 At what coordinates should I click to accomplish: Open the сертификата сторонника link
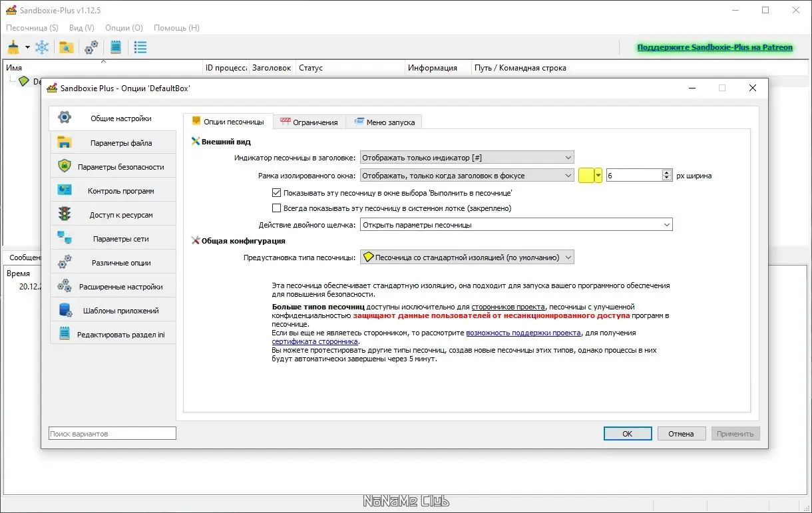[315, 341]
